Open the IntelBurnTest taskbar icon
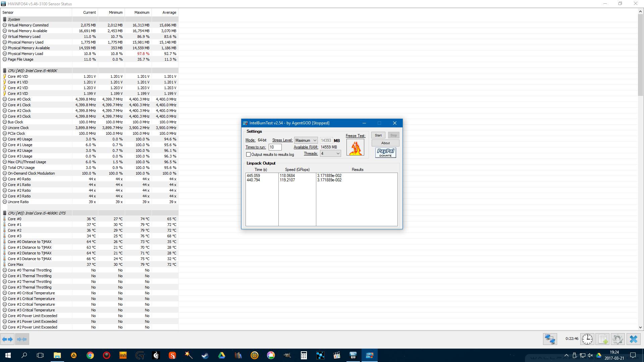Image resolution: width=644 pixels, height=362 pixels. [x=370, y=355]
